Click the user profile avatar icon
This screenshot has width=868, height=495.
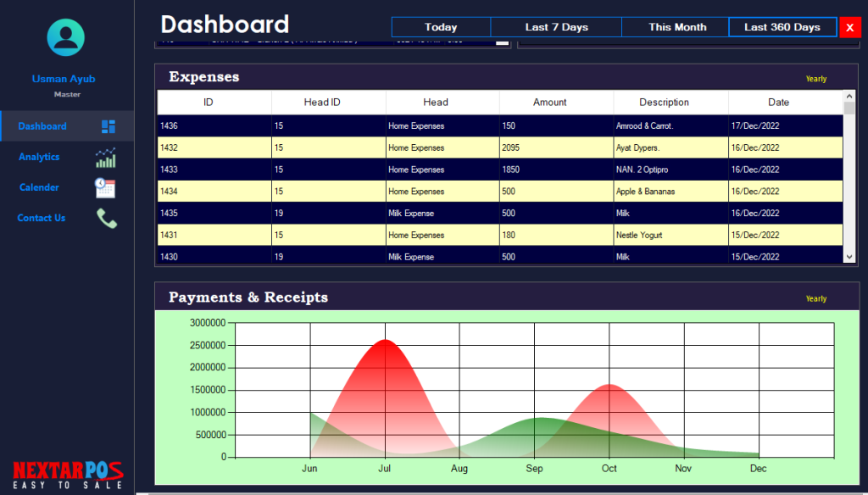[x=66, y=37]
